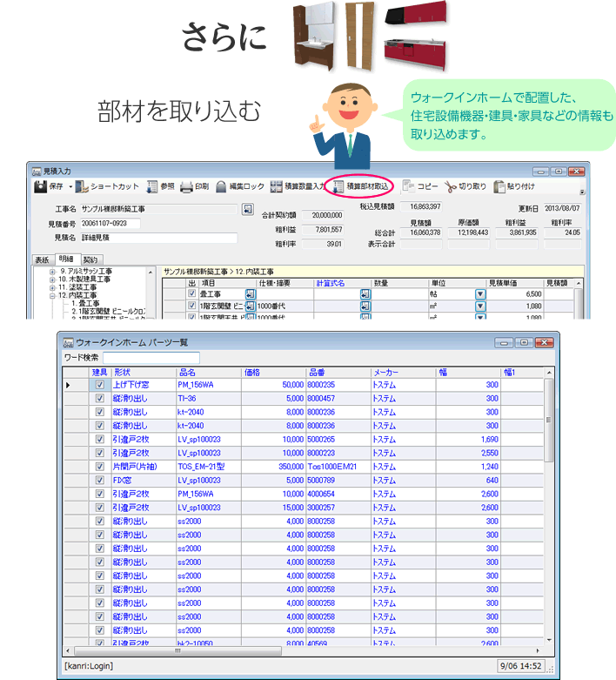Sort by the 価格 column header
Screen dimensions: 616x680
[x=273, y=372]
